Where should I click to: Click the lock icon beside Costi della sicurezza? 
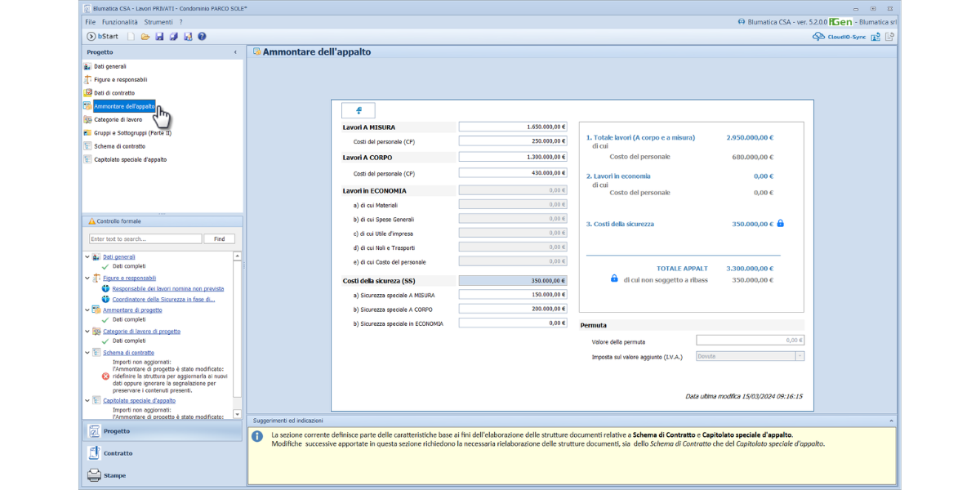point(781,224)
